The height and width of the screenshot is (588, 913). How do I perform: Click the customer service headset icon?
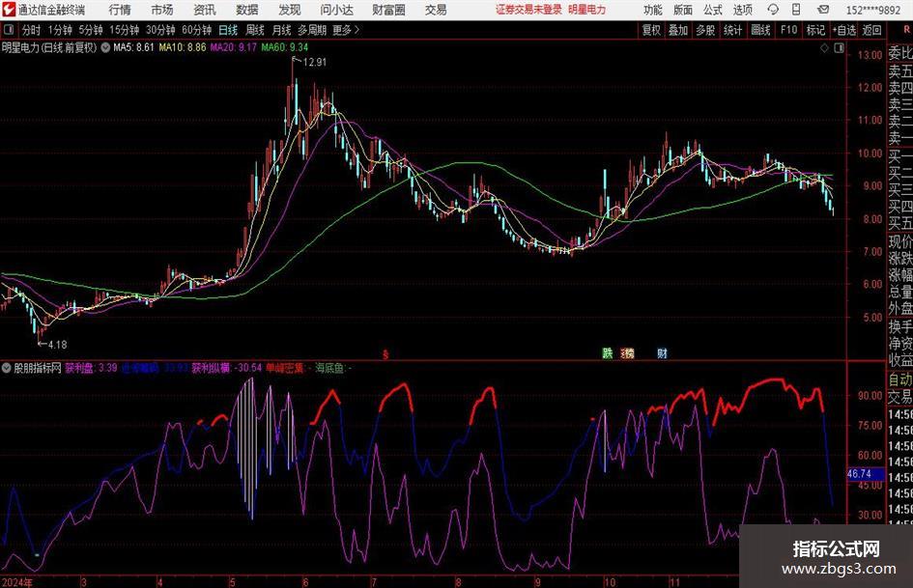(773, 10)
